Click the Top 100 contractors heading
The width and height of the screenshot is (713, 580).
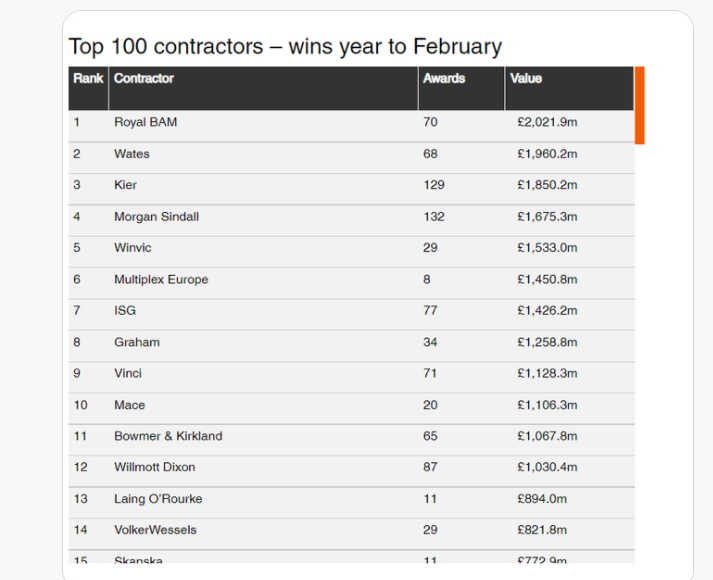(x=285, y=46)
